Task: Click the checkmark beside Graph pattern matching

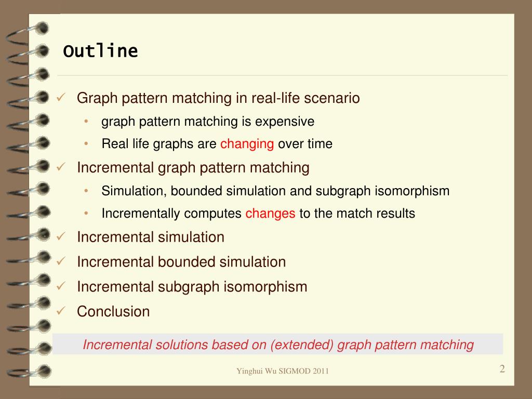Action: (x=61, y=98)
